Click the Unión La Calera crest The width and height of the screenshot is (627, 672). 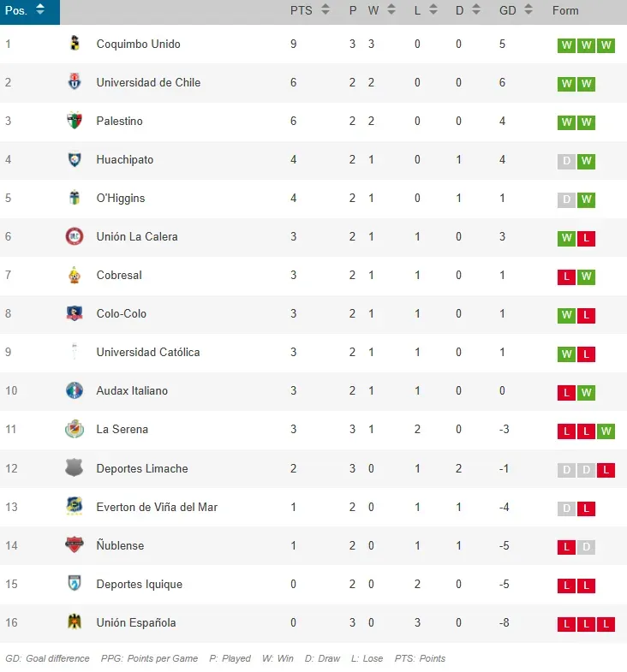click(x=75, y=236)
